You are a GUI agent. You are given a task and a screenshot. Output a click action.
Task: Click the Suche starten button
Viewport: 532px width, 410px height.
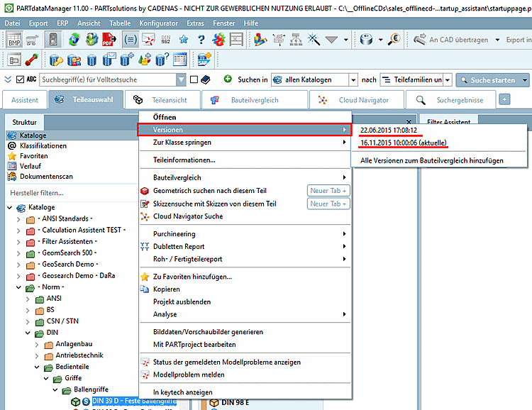488,80
